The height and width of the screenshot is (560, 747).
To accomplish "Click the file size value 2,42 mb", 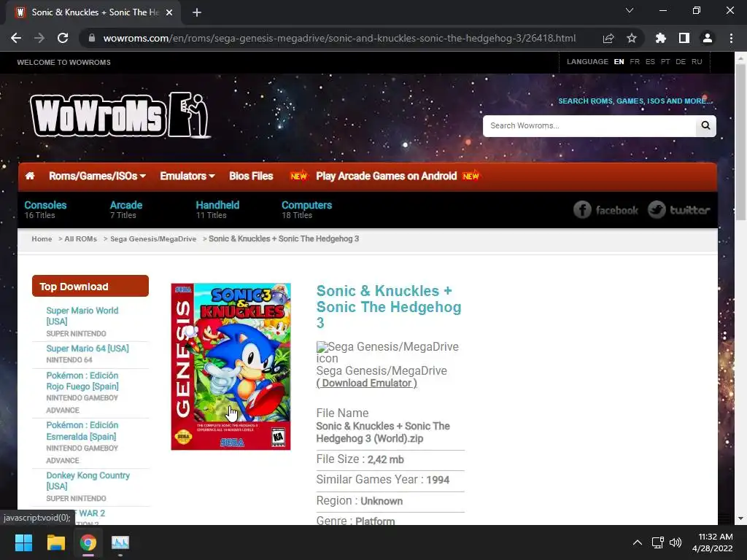I will (385, 460).
